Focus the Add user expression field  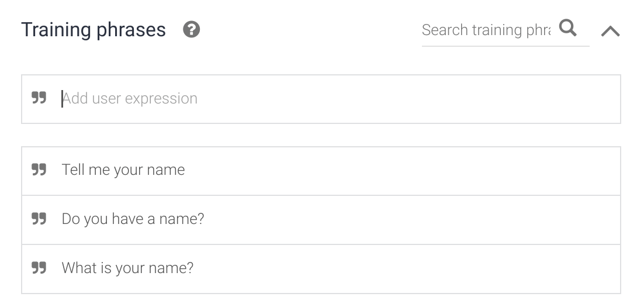[x=327, y=99]
